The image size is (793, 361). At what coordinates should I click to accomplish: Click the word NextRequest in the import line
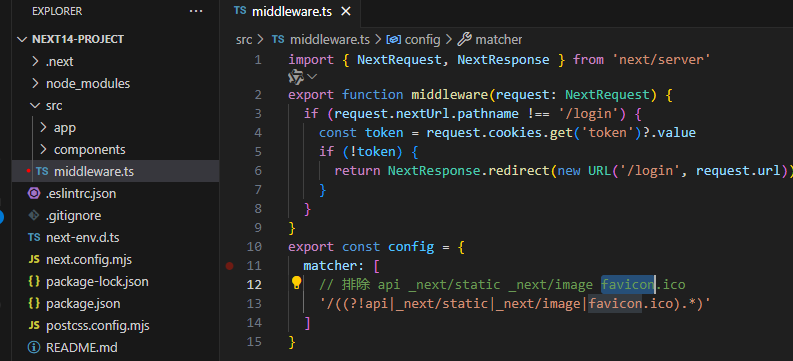(x=399, y=60)
